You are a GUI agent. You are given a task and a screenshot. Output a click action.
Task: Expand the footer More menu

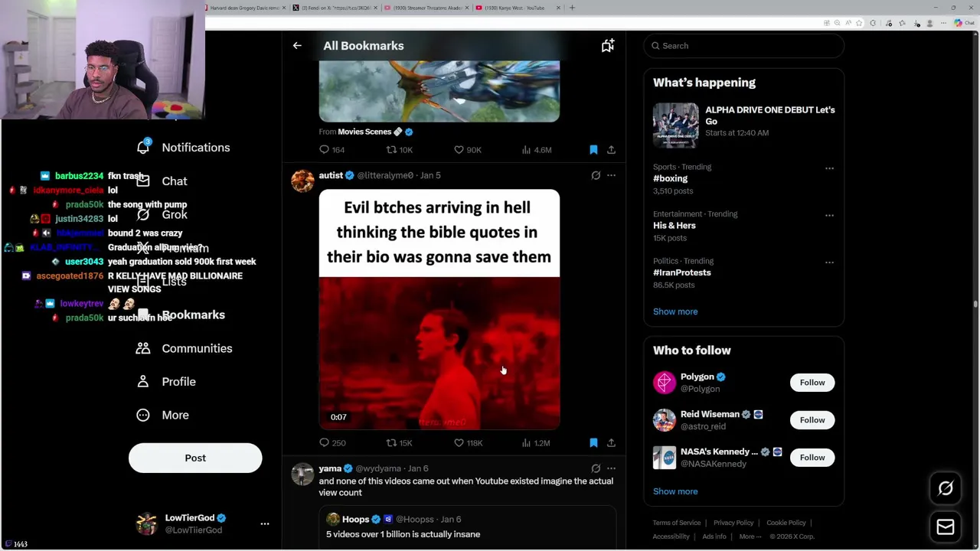[x=750, y=536]
